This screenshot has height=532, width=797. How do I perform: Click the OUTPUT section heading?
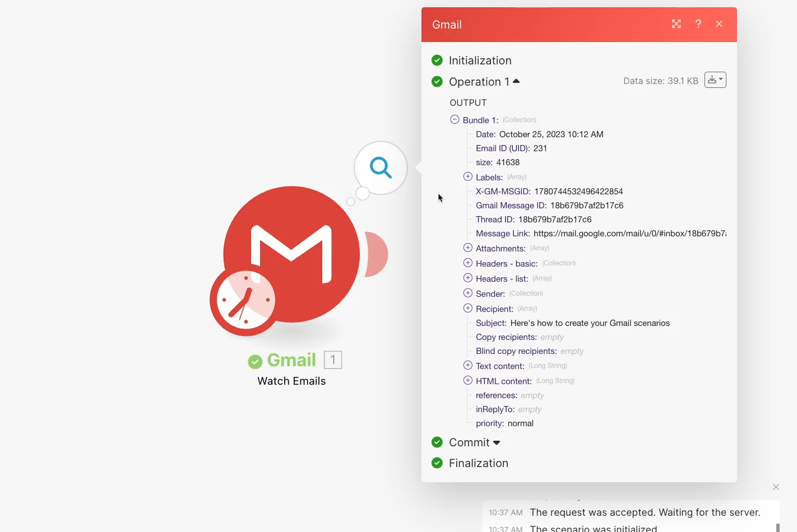click(468, 102)
